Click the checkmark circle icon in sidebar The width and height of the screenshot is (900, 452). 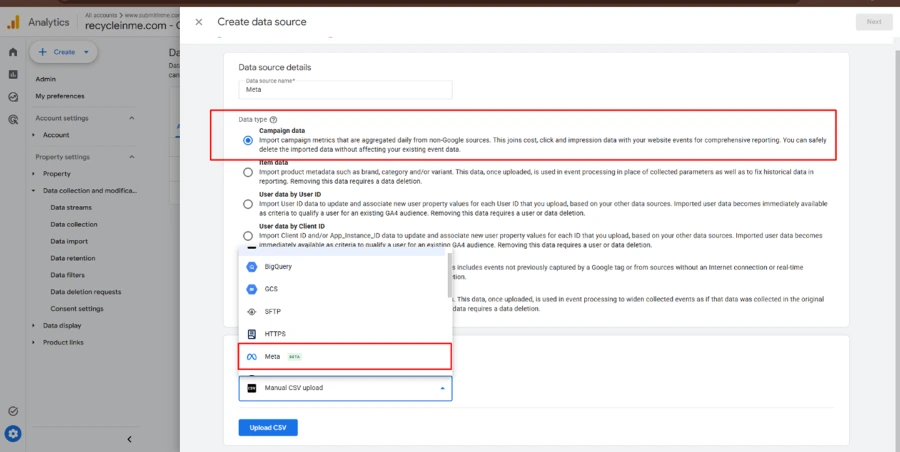(13, 411)
